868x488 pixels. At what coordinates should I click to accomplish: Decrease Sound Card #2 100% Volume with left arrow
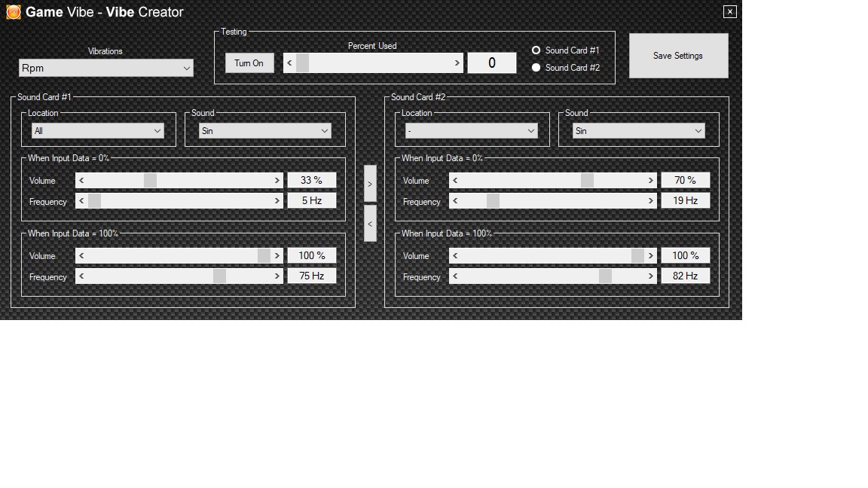tap(455, 255)
